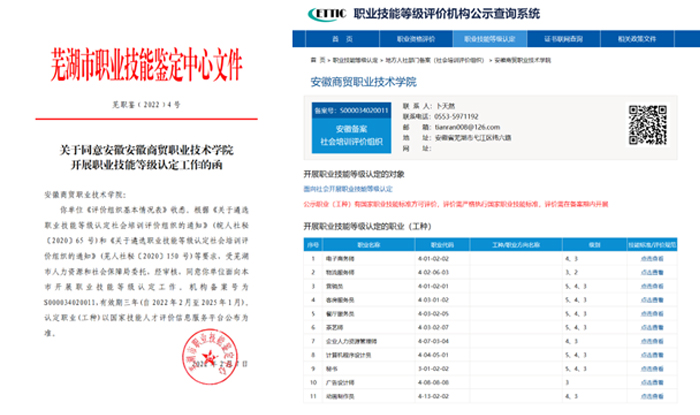The height and width of the screenshot is (415, 700).
Task: Click the occupation code 4-08-08-08
Action: pos(433,382)
